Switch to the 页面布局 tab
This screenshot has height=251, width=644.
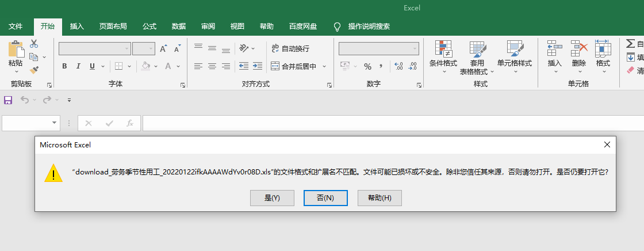point(113,26)
